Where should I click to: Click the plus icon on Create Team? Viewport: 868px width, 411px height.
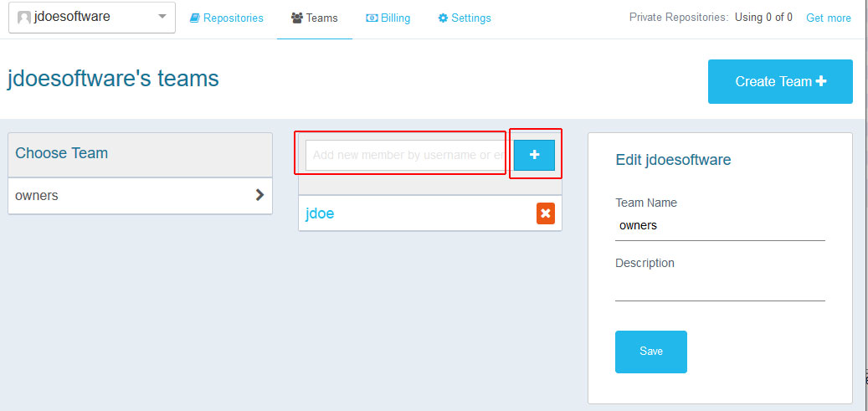tap(821, 81)
